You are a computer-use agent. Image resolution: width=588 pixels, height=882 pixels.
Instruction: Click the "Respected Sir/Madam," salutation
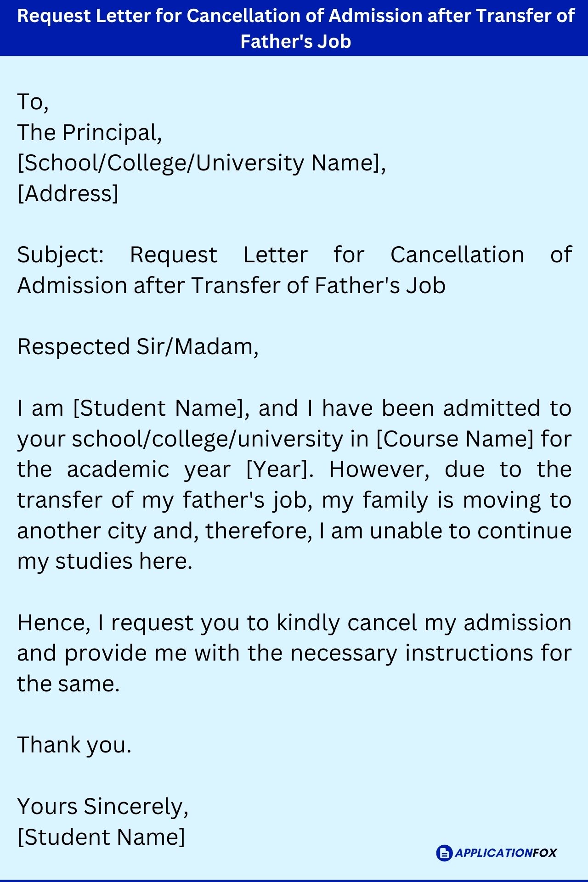point(138,347)
